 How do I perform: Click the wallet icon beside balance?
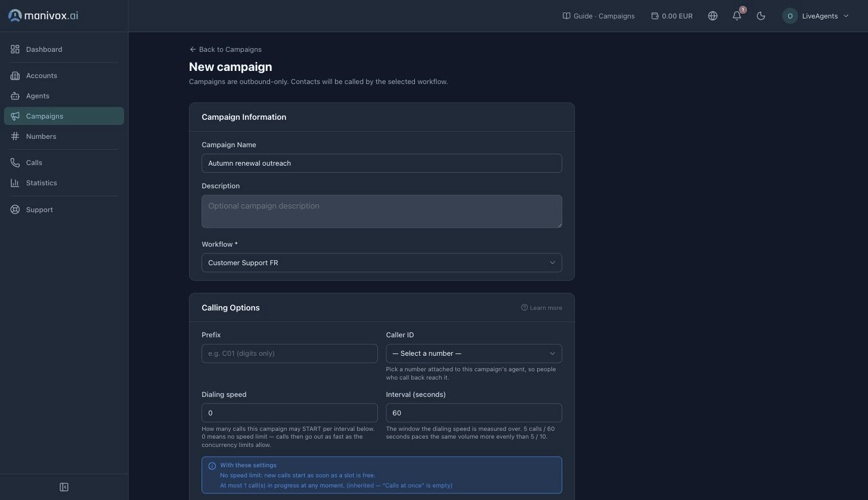pyautogui.click(x=655, y=16)
